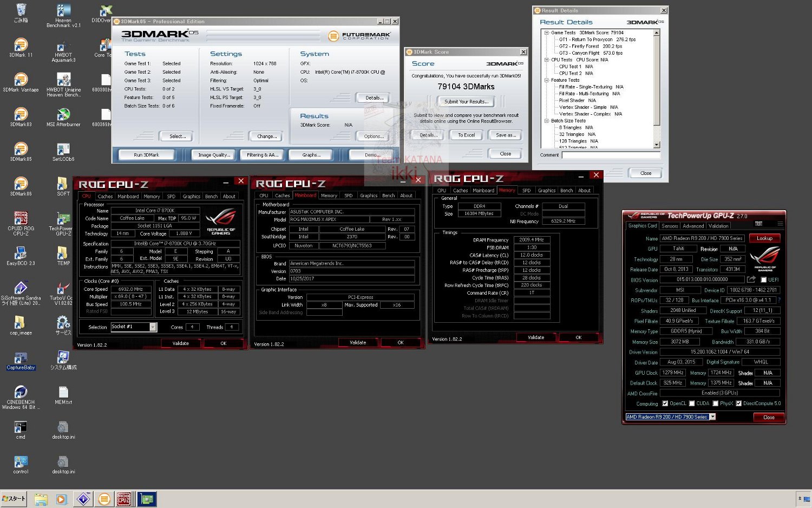Image resolution: width=812 pixels, height=508 pixels.
Task: Toggle the CUDA checkbox in GPU-Z
Action: pyautogui.click(x=691, y=403)
